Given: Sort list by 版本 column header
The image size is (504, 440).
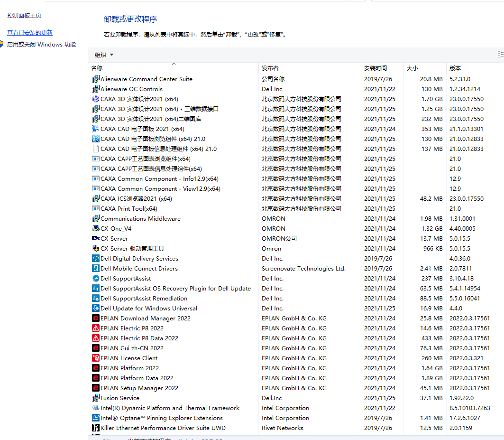Looking at the screenshot, I should point(475,68).
